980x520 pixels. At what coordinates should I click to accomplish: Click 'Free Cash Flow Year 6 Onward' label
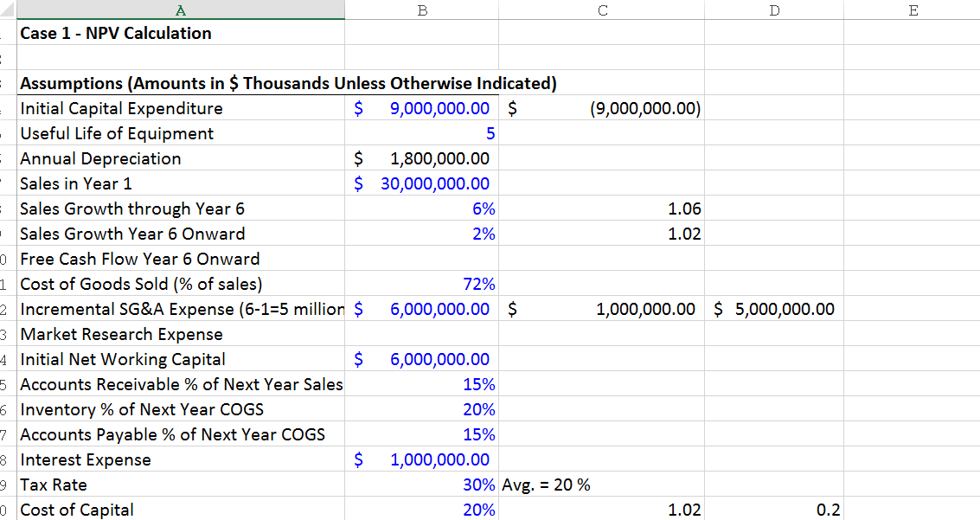(x=181, y=258)
